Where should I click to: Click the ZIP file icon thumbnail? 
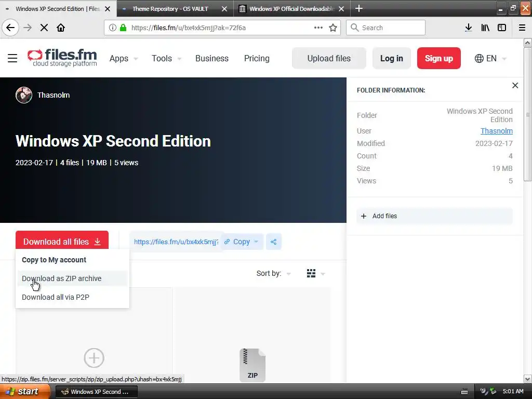(x=252, y=365)
